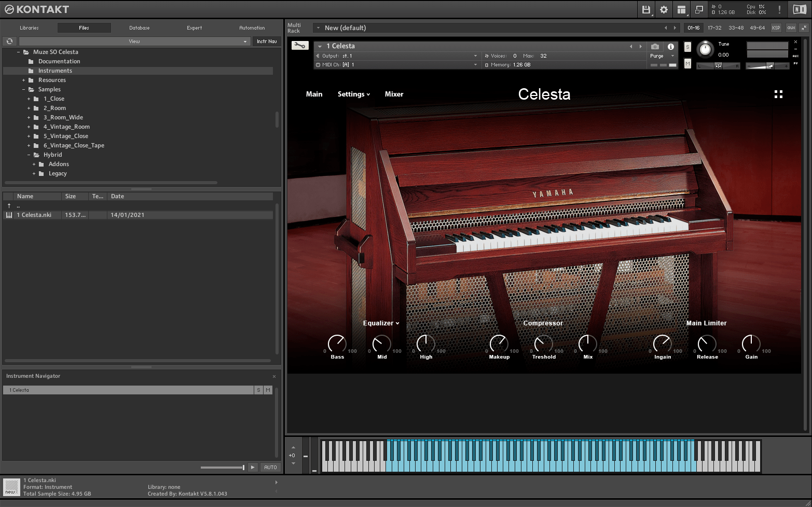This screenshot has width=812, height=507.
Task: Open instrument edit wrench icon
Action: pos(300,46)
